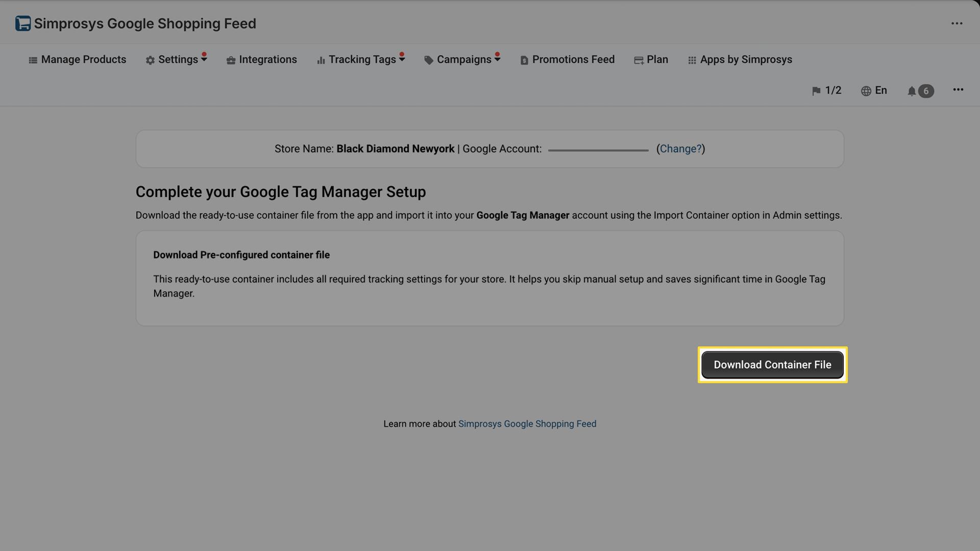Viewport: 980px width, 551px height.
Task: Select the Campaigns tag icon
Action: pyautogui.click(x=428, y=60)
